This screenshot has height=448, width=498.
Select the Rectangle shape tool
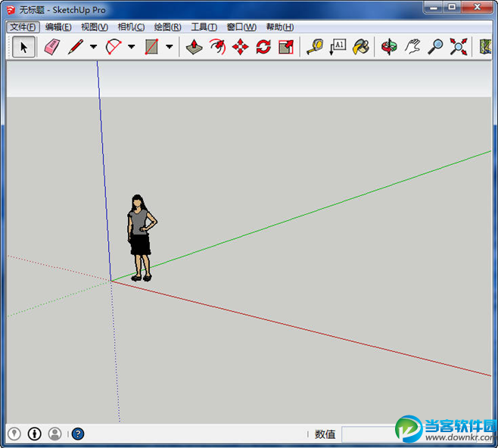tap(151, 47)
